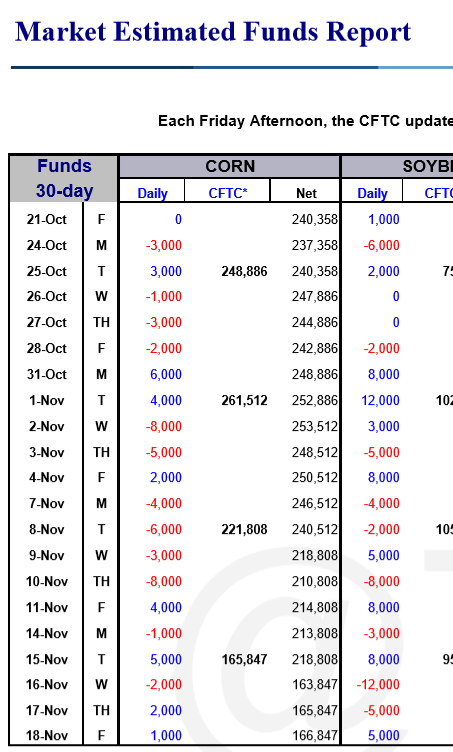This screenshot has height=752, width=453.
Task: Select the corn Daily column header
Action: pyautogui.click(x=152, y=193)
